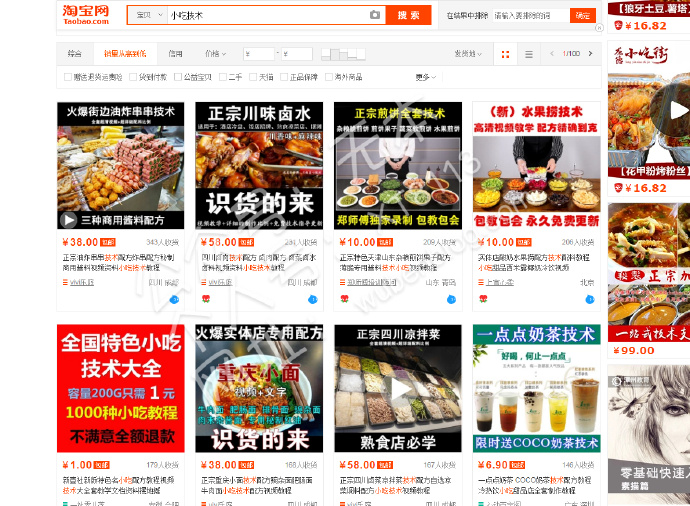Switch to grid view layout
Image resolution: width=690 pixels, height=506 pixels.
click(505, 54)
